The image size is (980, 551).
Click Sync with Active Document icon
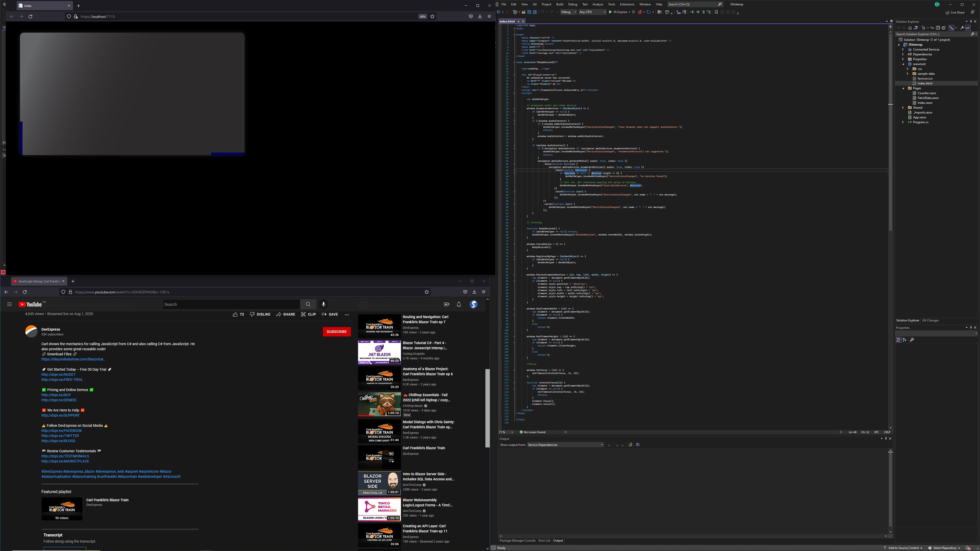[933, 28]
